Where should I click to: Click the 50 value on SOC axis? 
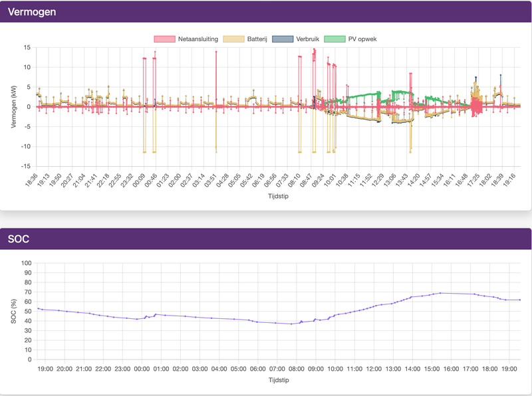(28, 311)
